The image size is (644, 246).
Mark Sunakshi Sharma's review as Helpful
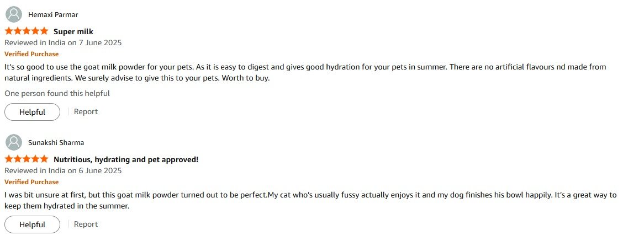(32, 224)
